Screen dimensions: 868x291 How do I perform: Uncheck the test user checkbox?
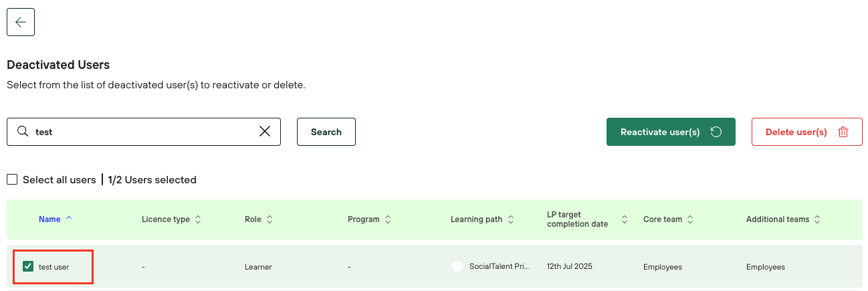click(x=28, y=266)
